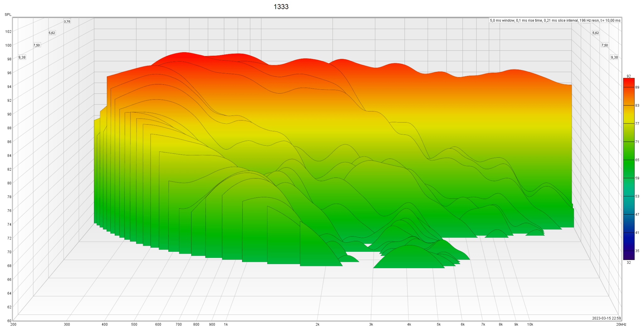Click the "68" SPL axis value
This screenshot has height=328, width=644.
[9, 266]
